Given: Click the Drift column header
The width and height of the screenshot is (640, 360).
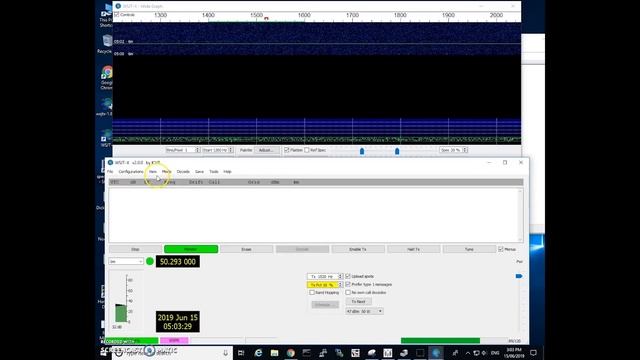Looking at the screenshot, I should 196,182.
